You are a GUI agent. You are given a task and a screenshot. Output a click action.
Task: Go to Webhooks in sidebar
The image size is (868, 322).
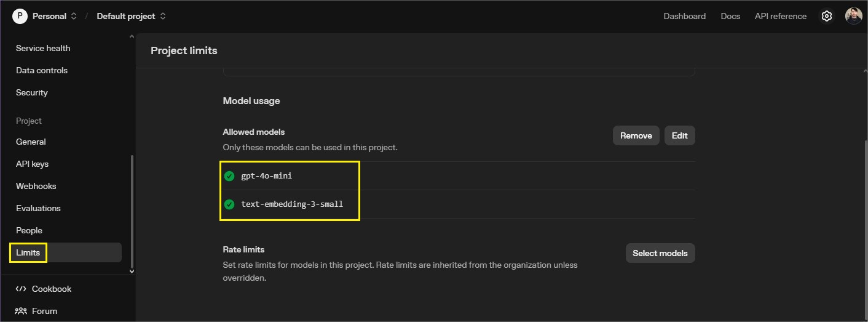tap(36, 186)
